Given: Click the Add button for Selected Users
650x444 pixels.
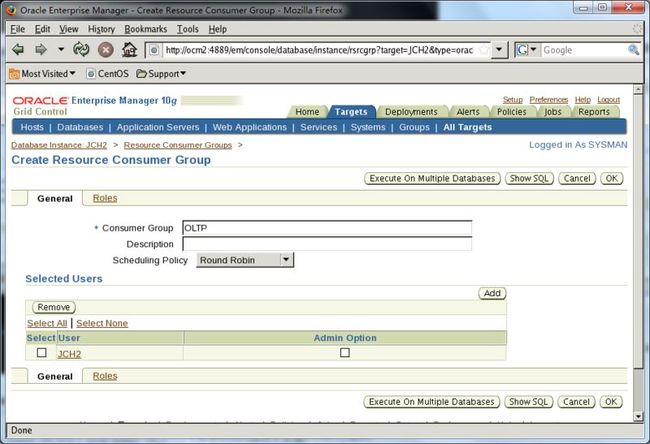Looking at the screenshot, I should coord(492,294).
